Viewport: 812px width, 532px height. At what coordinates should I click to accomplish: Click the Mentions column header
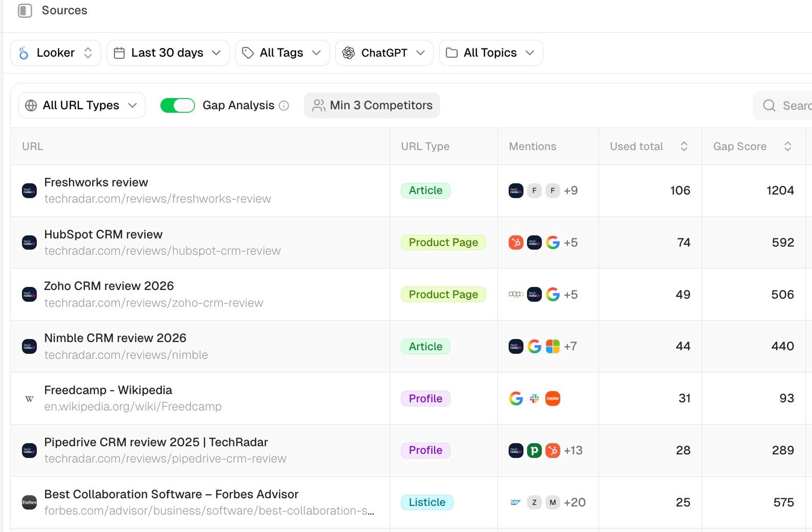pyautogui.click(x=532, y=147)
